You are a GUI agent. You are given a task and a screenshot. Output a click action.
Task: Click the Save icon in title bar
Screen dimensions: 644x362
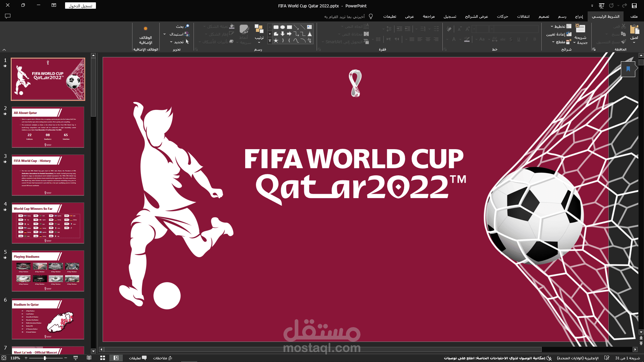[634, 6]
